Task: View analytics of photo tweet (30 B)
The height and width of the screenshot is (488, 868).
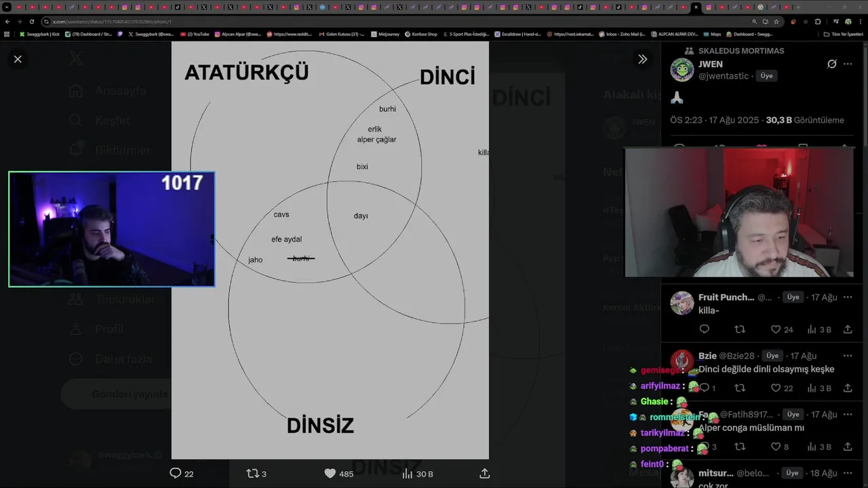Action: point(418,473)
